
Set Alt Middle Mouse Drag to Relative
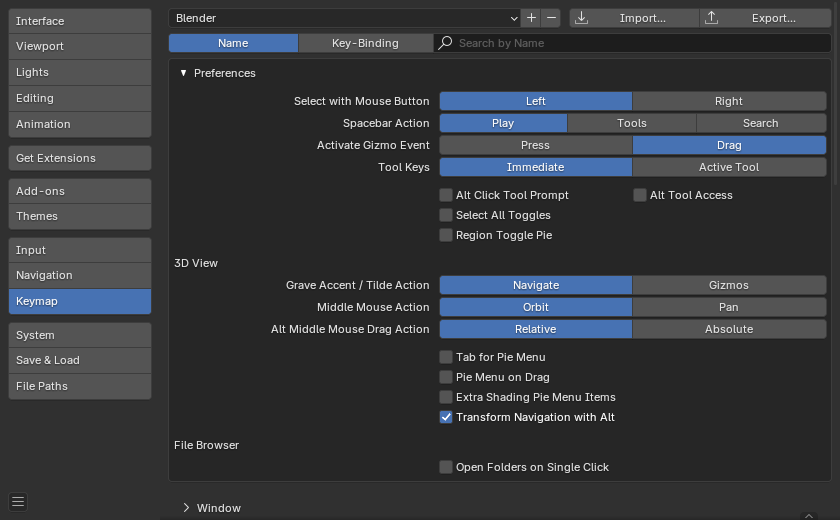point(536,329)
